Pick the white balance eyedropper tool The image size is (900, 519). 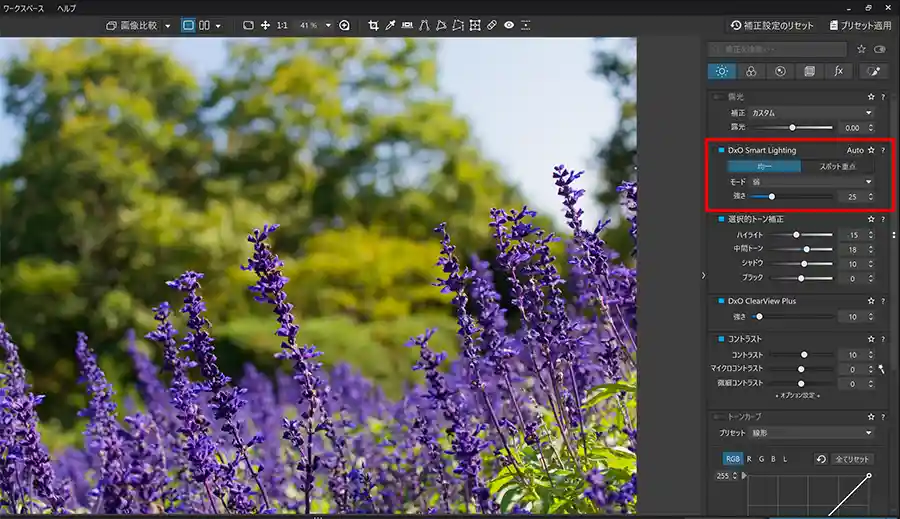390,25
